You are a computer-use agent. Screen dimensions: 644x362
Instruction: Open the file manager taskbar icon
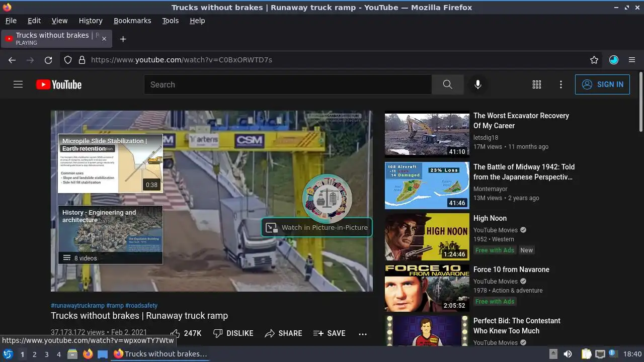(72, 354)
